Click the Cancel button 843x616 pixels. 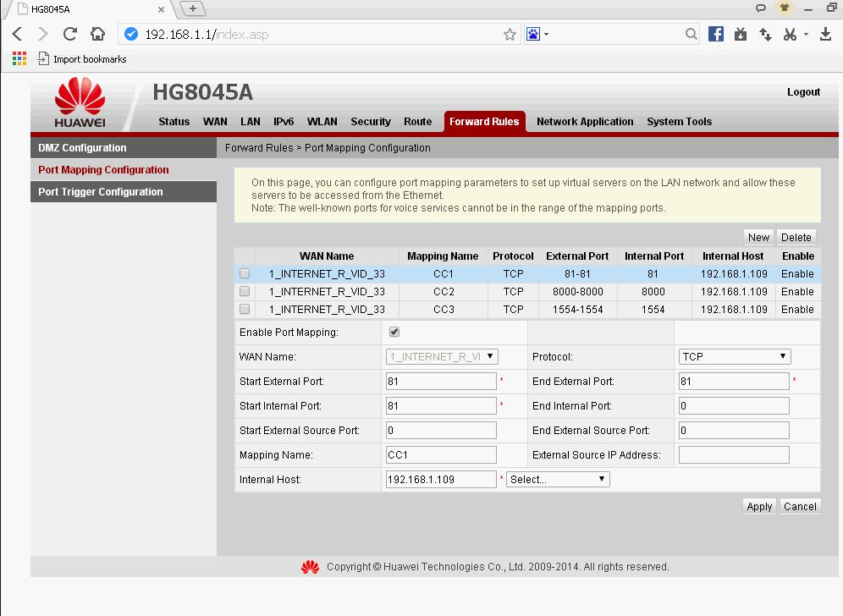click(x=800, y=506)
